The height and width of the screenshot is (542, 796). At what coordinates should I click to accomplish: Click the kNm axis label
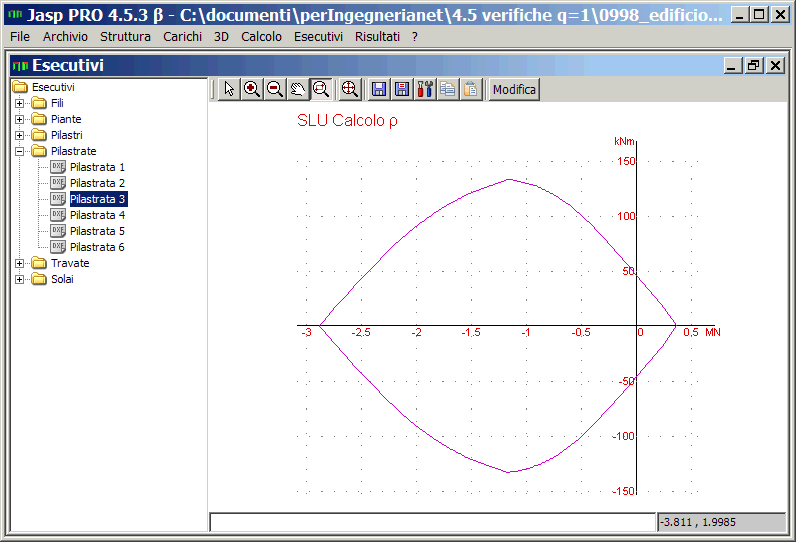point(624,141)
